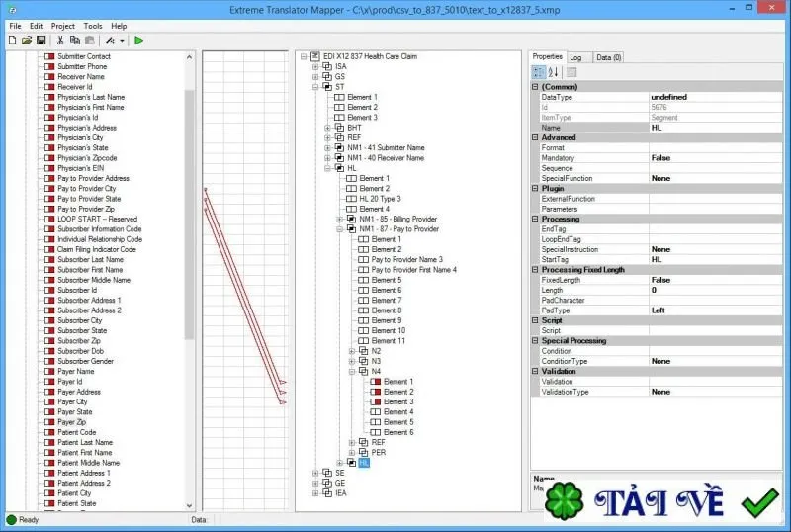
Task: Collapse NM1 - 87 - Pay to Provider node
Action: tap(339, 229)
